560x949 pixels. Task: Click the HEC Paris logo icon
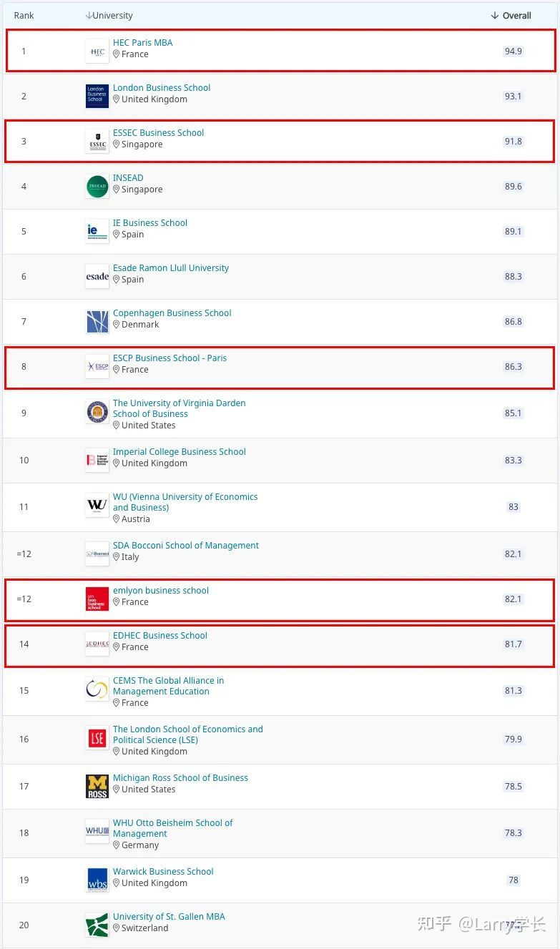pos(97,51)
